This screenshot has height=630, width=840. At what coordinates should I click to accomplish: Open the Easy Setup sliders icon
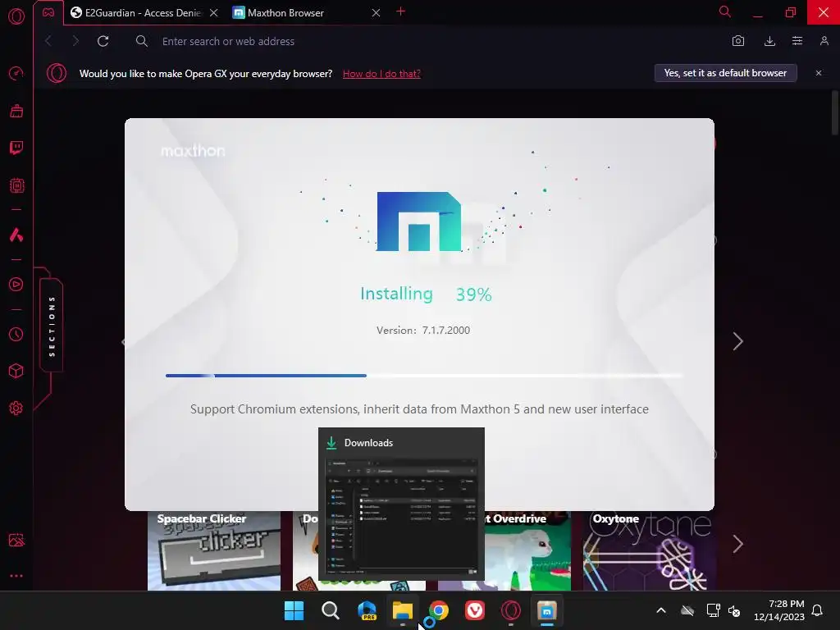coord(797,41)
